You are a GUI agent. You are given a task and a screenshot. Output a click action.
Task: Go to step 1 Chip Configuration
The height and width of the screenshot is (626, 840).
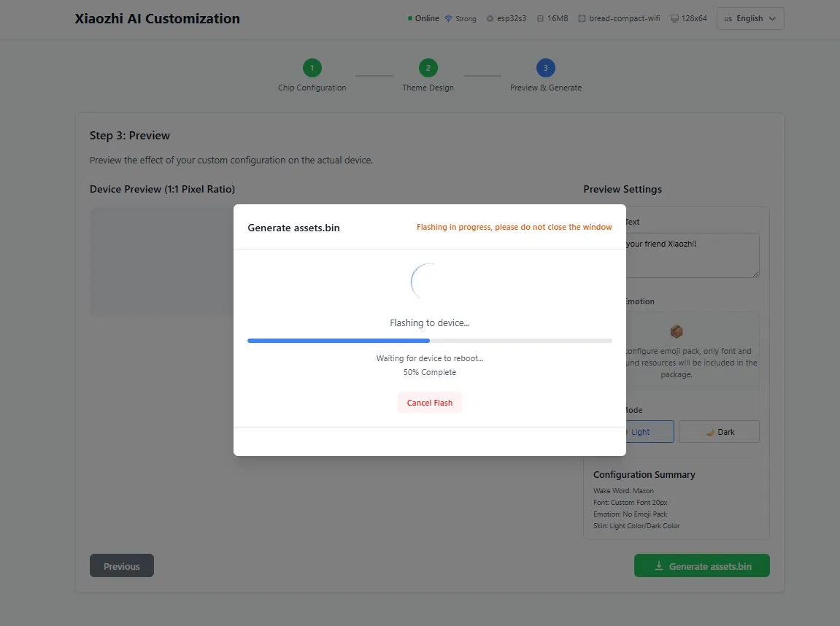point(312,68)
